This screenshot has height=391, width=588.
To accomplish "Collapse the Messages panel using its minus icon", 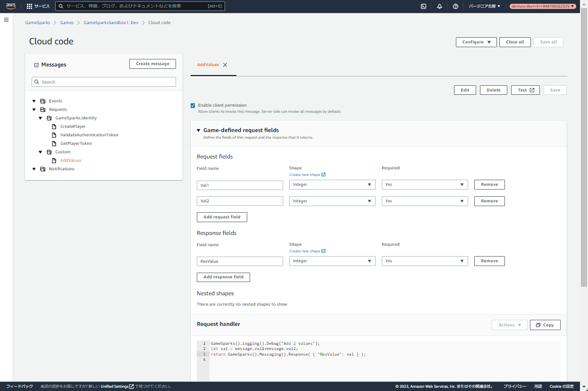I will [x=36, y=65].
